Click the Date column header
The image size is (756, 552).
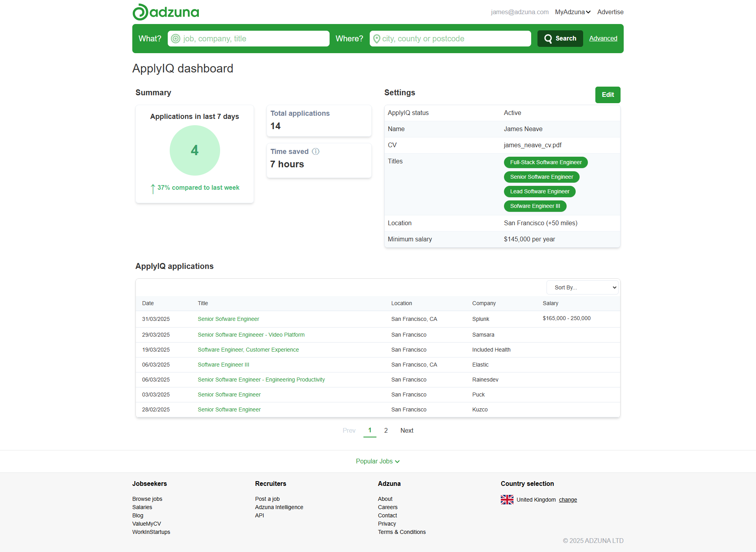(148, 303)
